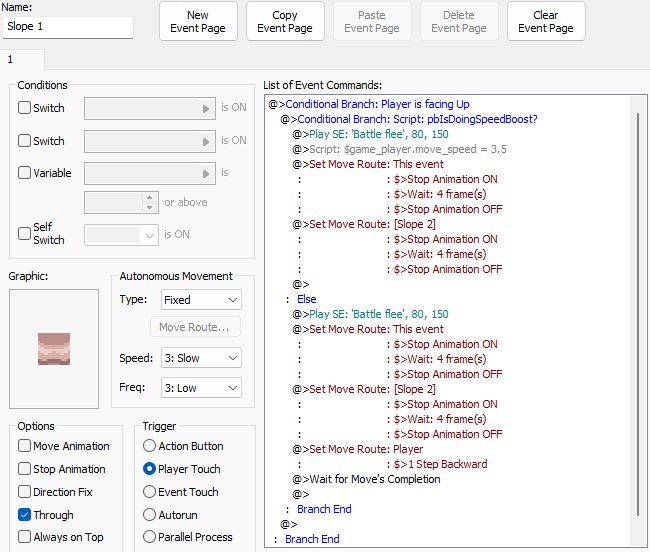Viewport: 650px width, 552px height.
Task: Enable the Self Switch condition checkbox
Action: (x=24, y=233)
